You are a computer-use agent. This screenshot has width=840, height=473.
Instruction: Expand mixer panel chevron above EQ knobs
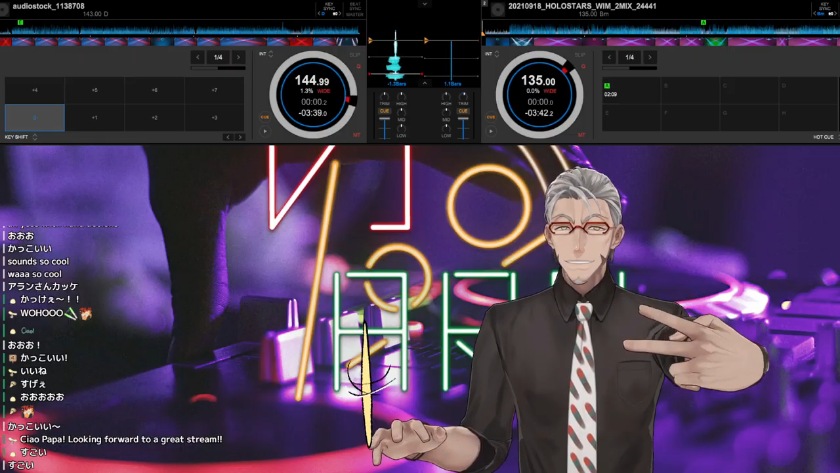coord(424,83)
